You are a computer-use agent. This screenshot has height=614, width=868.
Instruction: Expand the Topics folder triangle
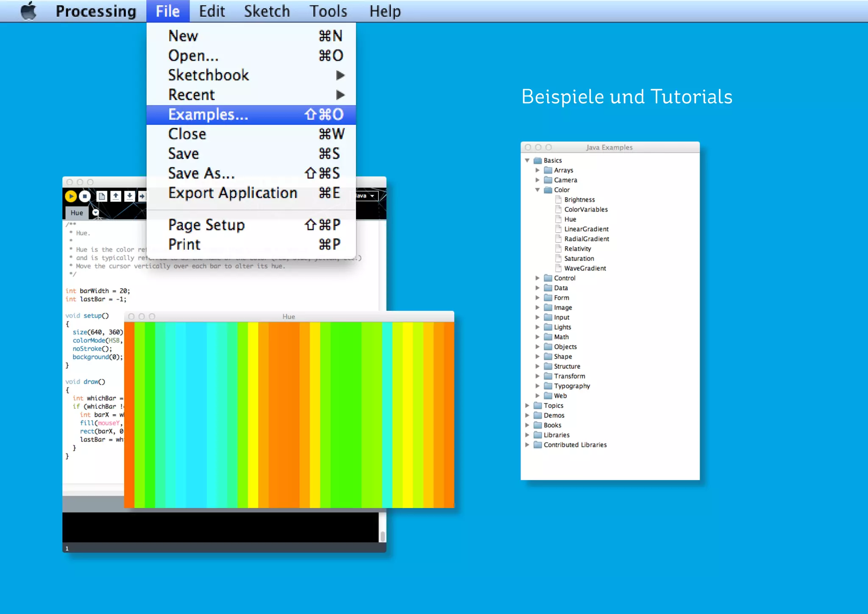(x=527, y=405)
